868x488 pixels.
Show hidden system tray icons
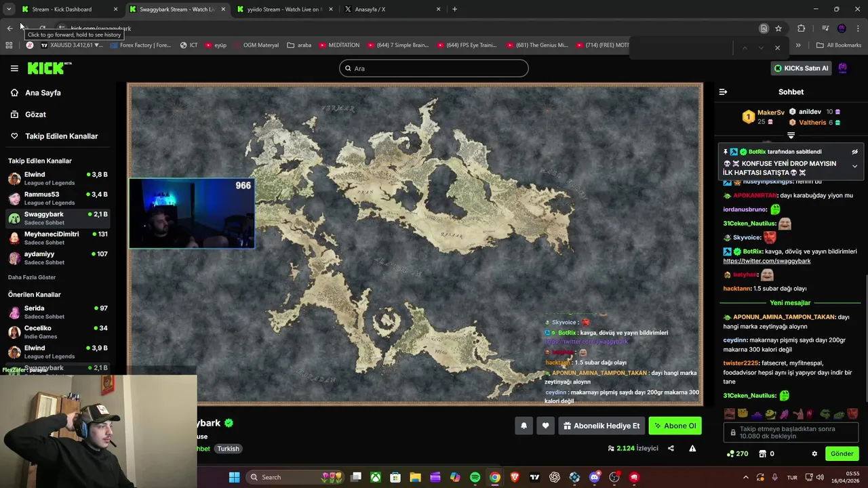pyautogui.click(x=746, y=477)
